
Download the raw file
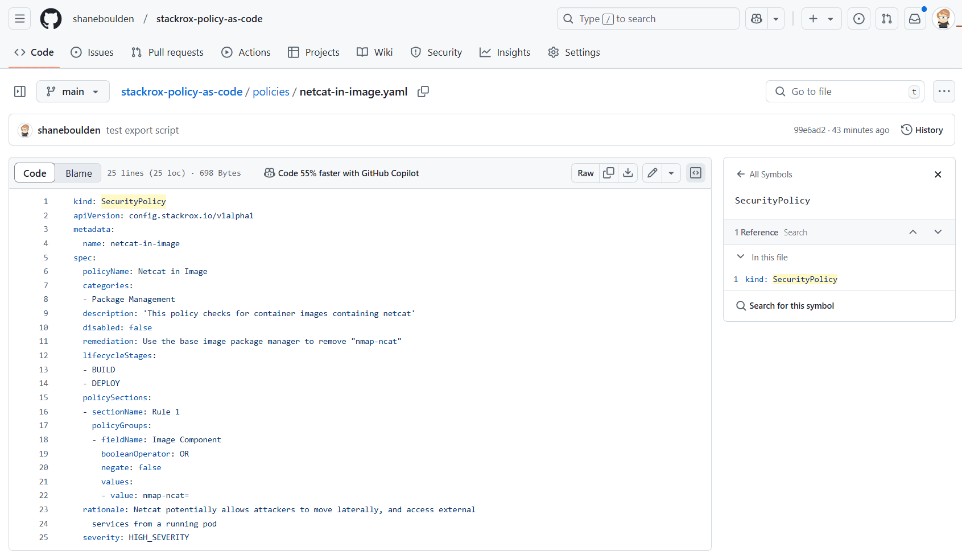point(628,173)
